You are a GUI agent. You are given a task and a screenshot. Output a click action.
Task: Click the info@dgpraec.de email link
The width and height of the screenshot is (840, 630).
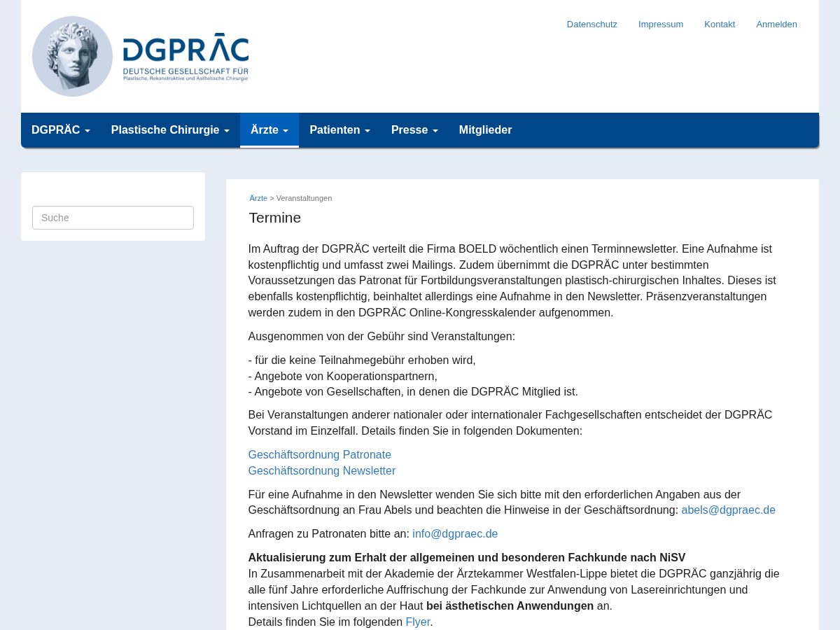(x=455, y=534)
